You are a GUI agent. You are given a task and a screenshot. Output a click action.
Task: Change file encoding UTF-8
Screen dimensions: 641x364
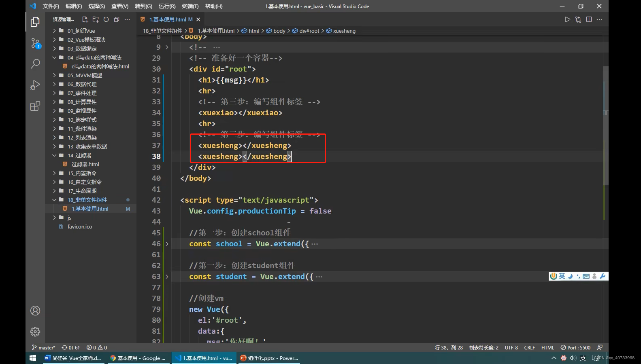[x=511, y=347]
